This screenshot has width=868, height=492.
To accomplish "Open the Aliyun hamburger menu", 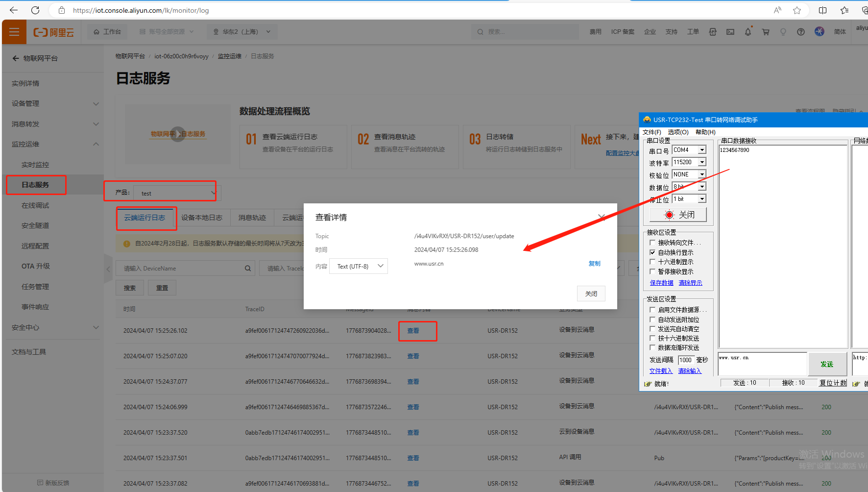I will (14, 32).
